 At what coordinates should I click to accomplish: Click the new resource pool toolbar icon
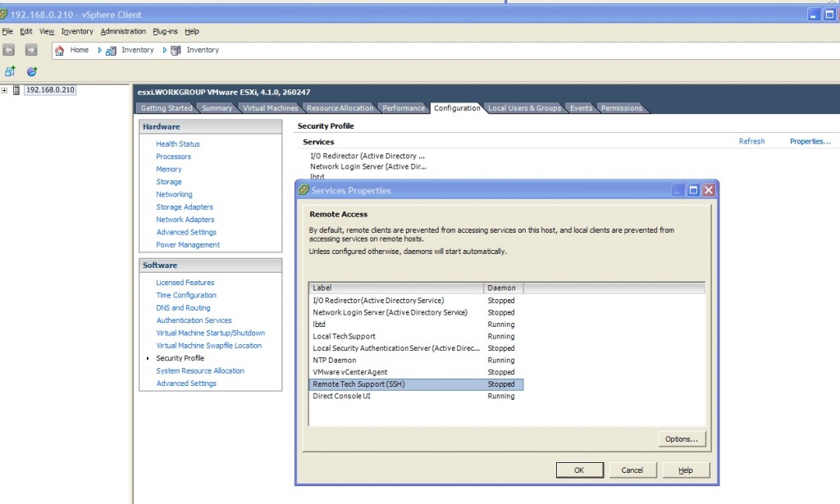[32, 71]
